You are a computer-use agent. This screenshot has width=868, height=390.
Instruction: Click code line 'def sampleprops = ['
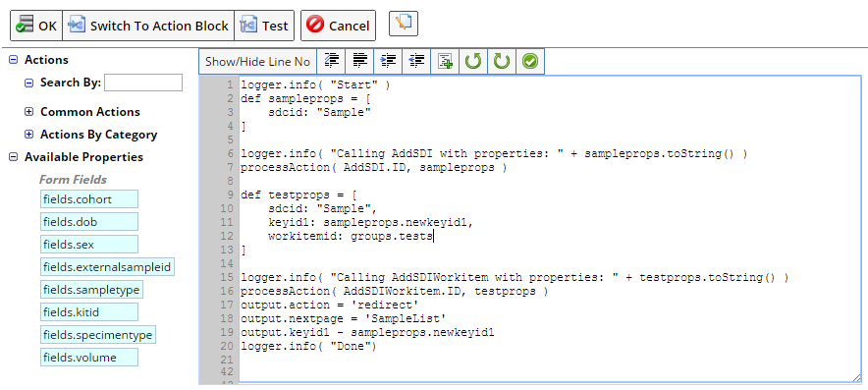(305, 99)
